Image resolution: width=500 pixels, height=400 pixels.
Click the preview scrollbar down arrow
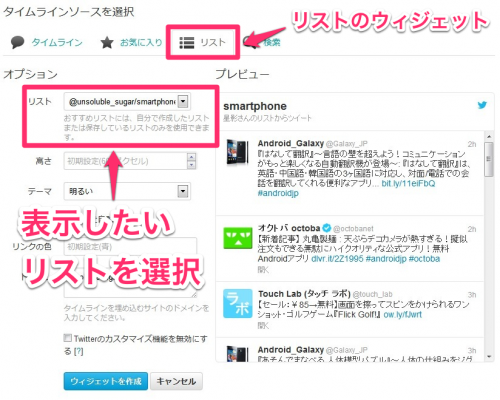489,357
